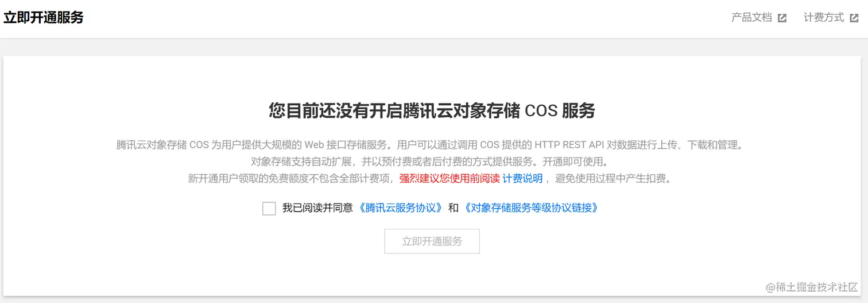Click the heading 您目前还没有开启腾讯云对象存储 COS 服务
This screenshot has width=868, height=303.
point(432,110)
